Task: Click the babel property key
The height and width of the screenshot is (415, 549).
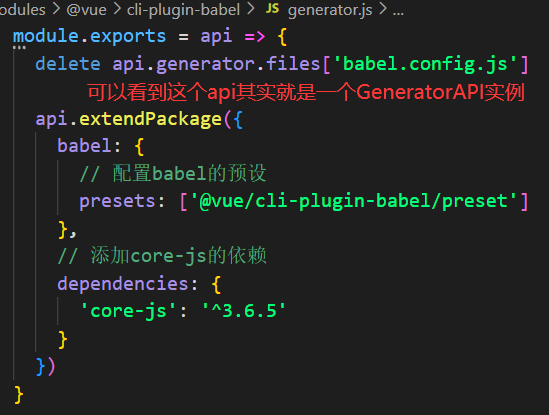Action: coord(84,146)
